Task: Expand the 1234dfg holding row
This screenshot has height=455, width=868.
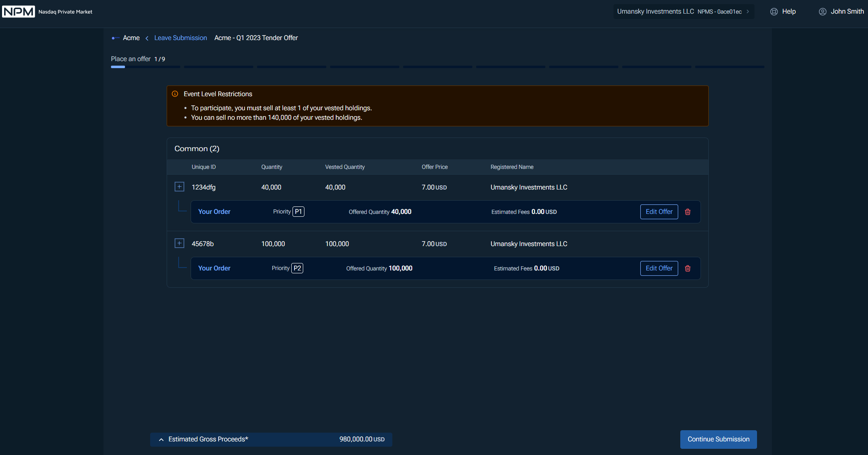Action: pos(179,187)
